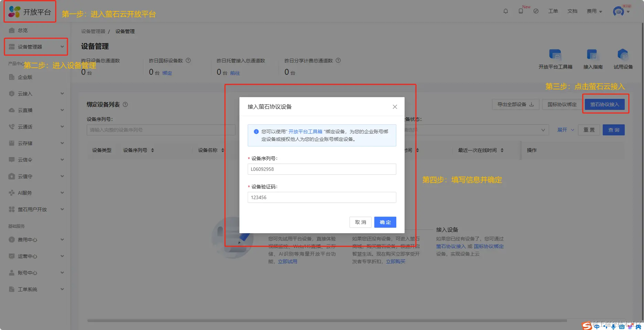Click the 云值守 sidebar icon
Image resolution: width=644 pixels, height=330 pixels.
pos(12,176)
